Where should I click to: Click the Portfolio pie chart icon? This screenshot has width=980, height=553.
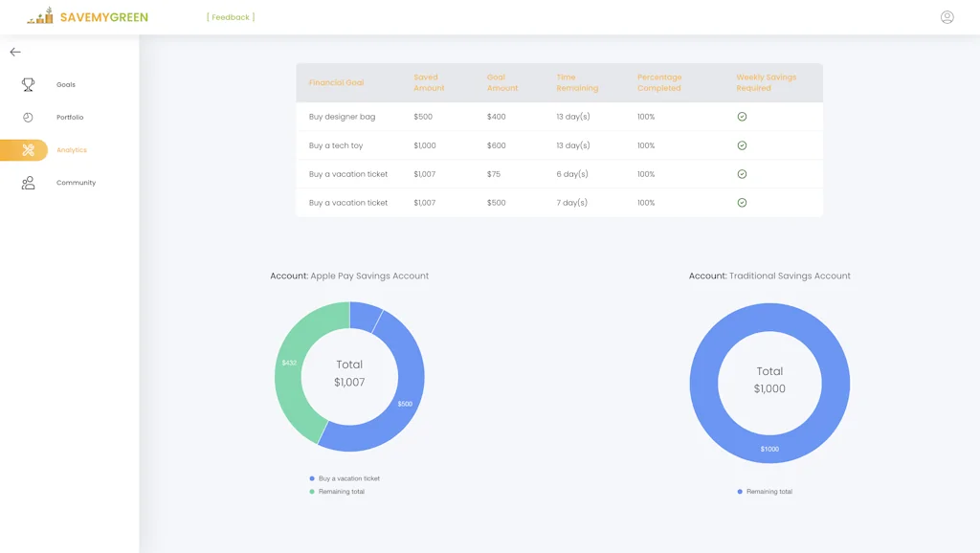pyautogui.click(x=28, y=118)
